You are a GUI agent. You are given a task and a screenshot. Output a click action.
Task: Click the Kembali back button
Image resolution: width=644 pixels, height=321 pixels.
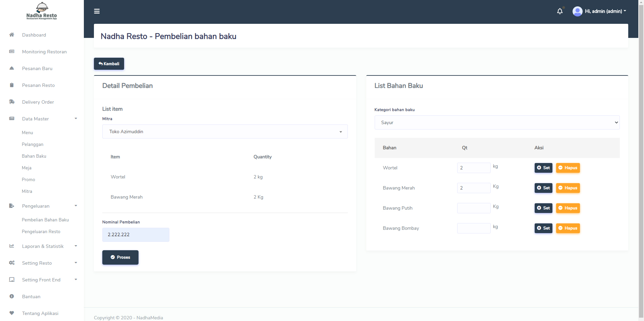[109, 64]
